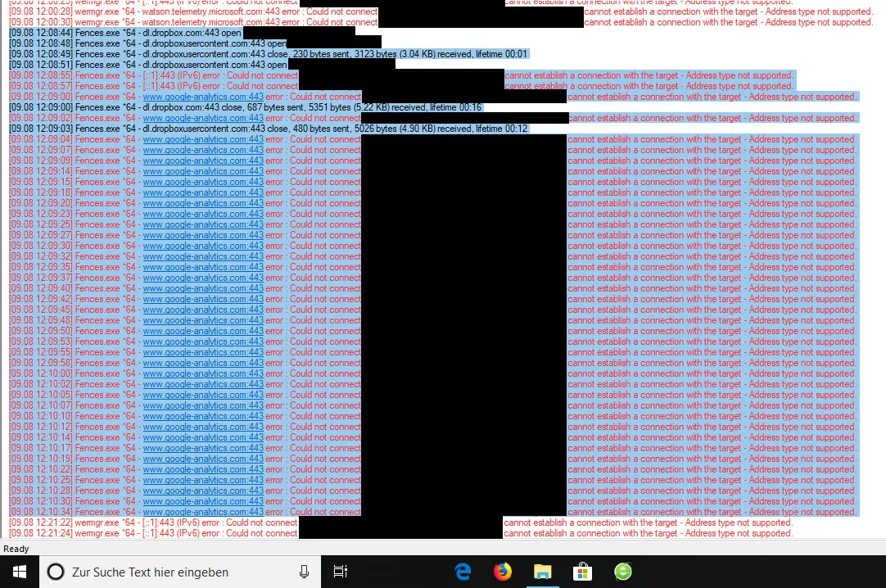Click the 'Ready' status bar text
The image size is (886, 588).
16,549
